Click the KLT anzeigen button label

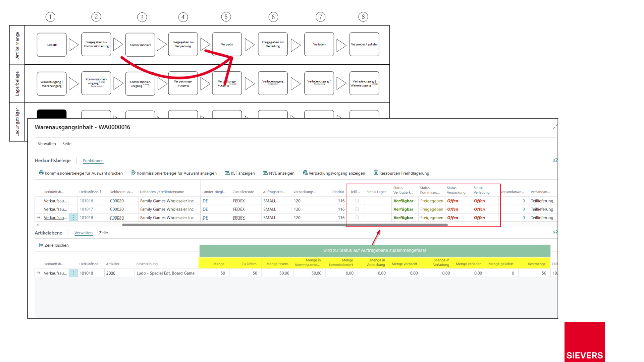243,173
